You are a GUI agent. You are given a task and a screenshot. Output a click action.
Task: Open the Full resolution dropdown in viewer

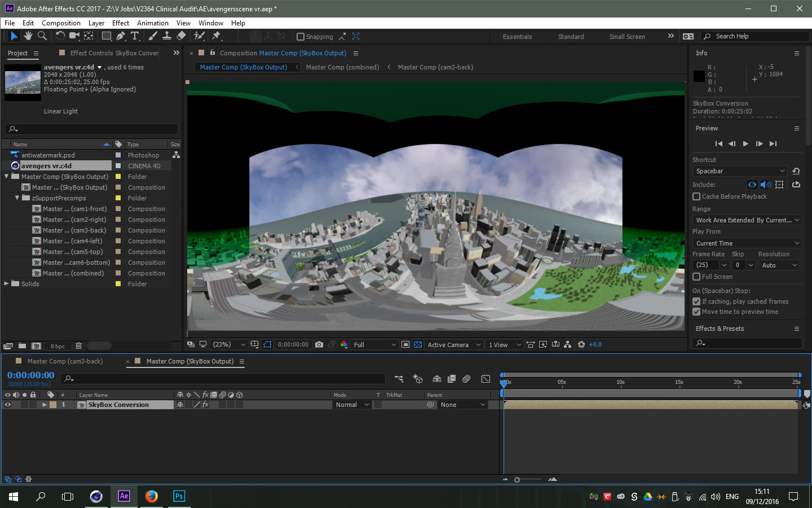[x=375, y=344]
